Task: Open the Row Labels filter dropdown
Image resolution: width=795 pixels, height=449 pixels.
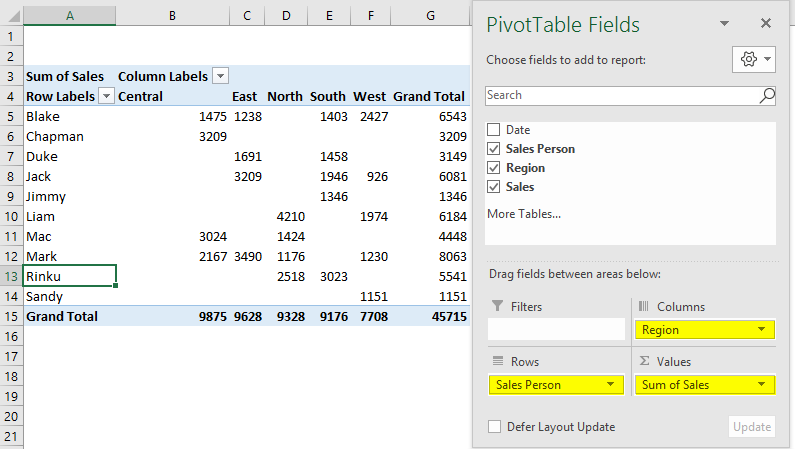Action: coord(106,96)
